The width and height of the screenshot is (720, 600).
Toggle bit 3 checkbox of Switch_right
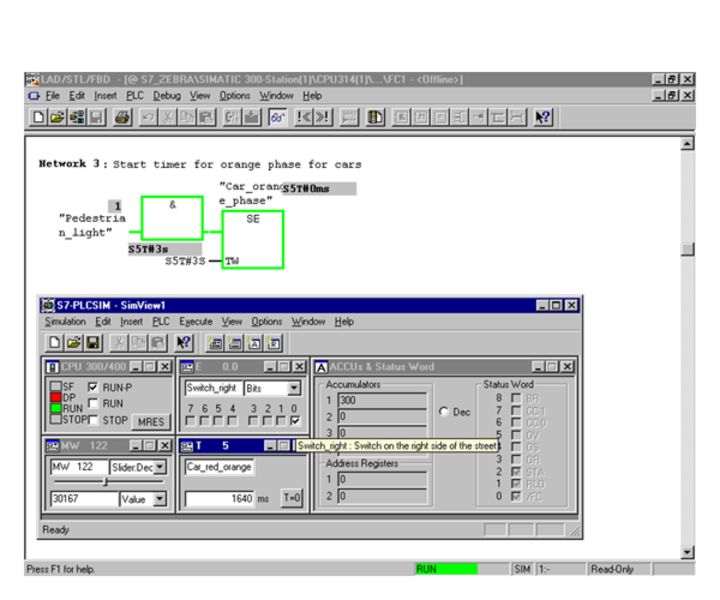[253, 421]
